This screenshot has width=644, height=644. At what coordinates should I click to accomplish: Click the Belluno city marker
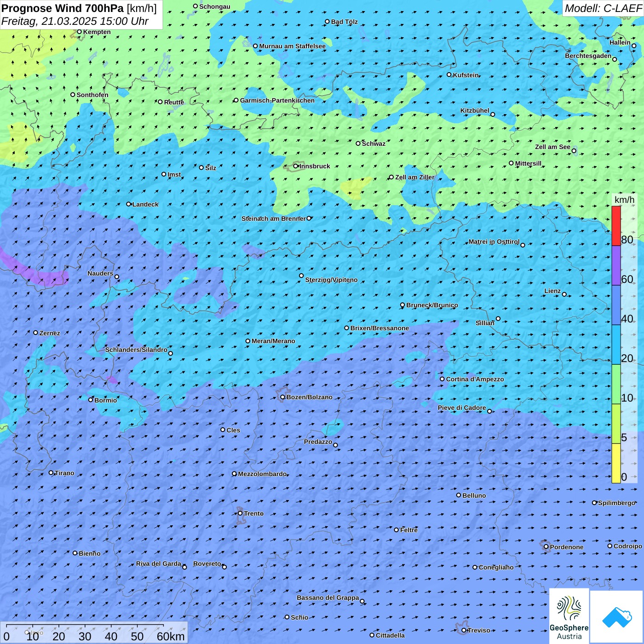(459, 495)
